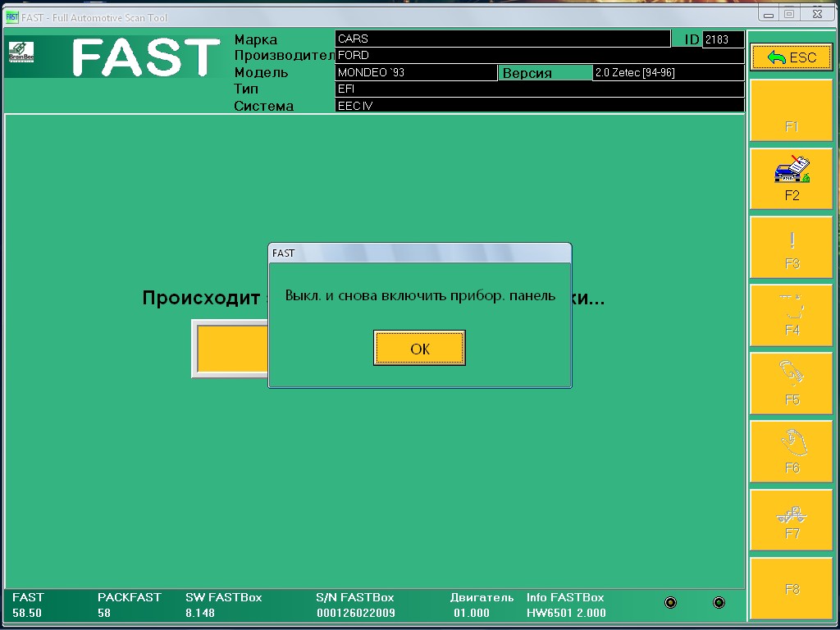This screenshot has width=840, height=630.
Task: Activate the F1 function button
Action: 792,111
